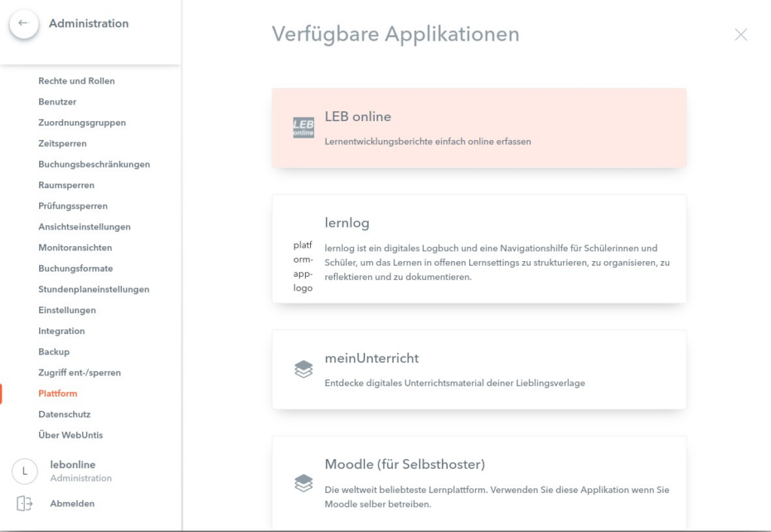Click the back arrow next to Administration
This screenshot has height=532, width=771.
click(23, 24)
